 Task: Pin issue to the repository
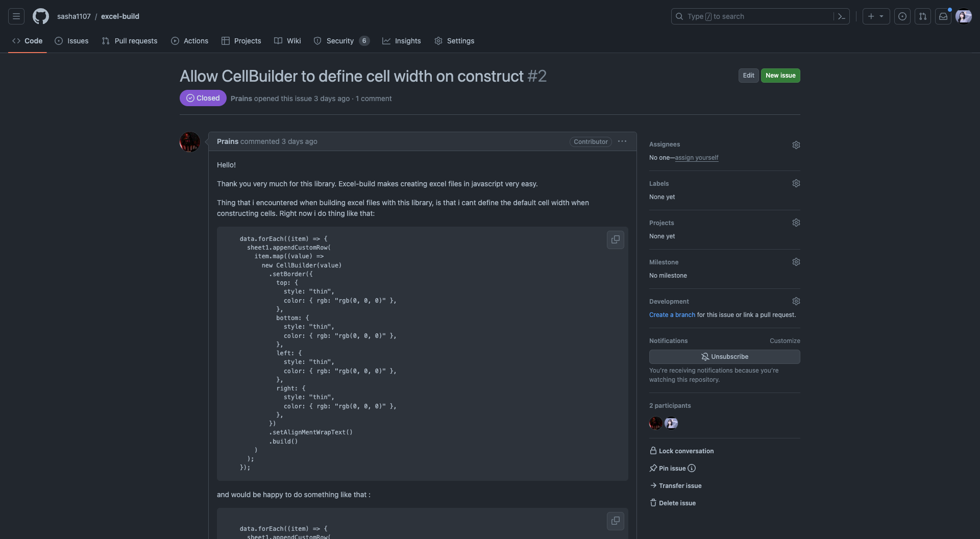pyautogui.click(x=668, y=468)
